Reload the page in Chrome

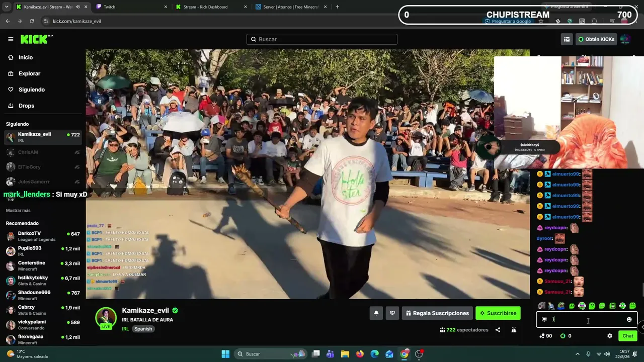click(32, 21)
